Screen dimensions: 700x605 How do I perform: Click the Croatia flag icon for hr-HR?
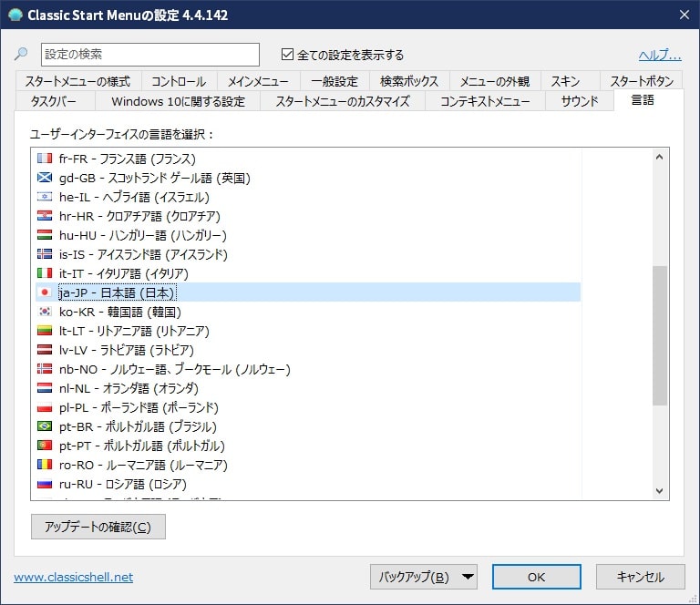(x=44, y=216)
